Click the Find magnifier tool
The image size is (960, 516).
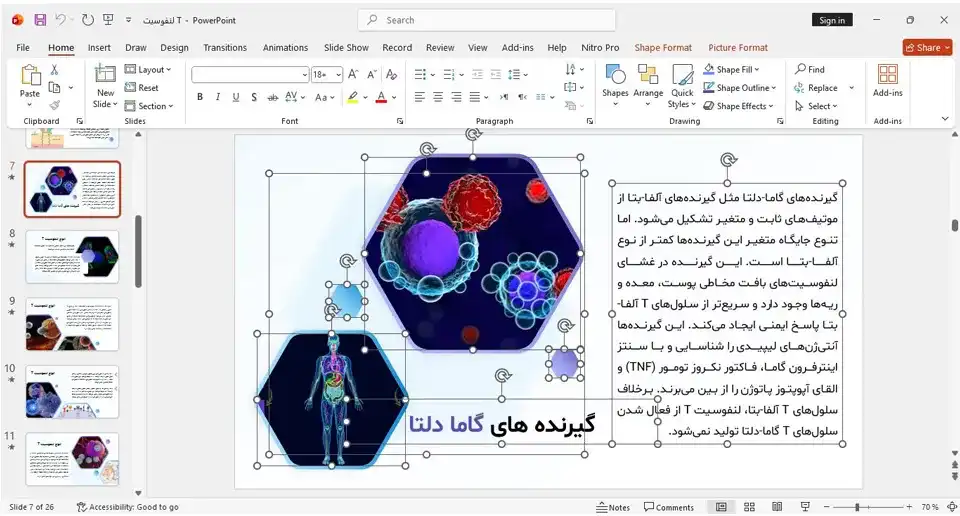[x=809, y=69]
